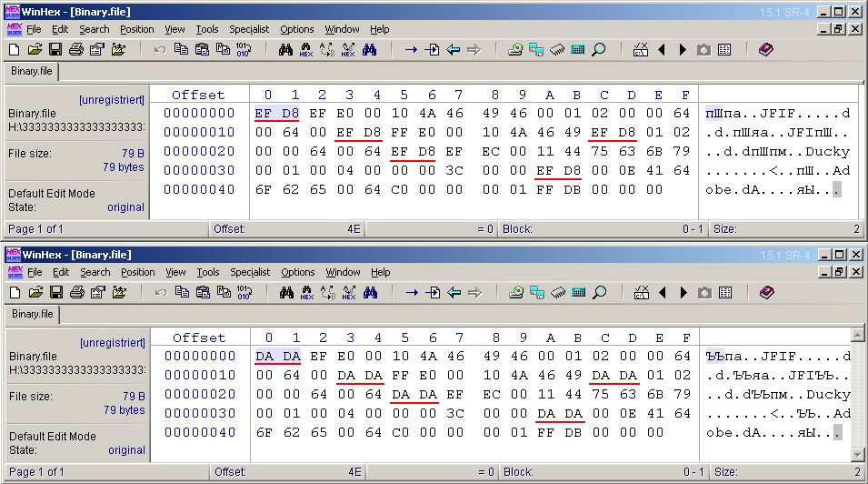Open the Specialist menu in top window
Viewport: 868px width, 484px height.
pos(249,29)
